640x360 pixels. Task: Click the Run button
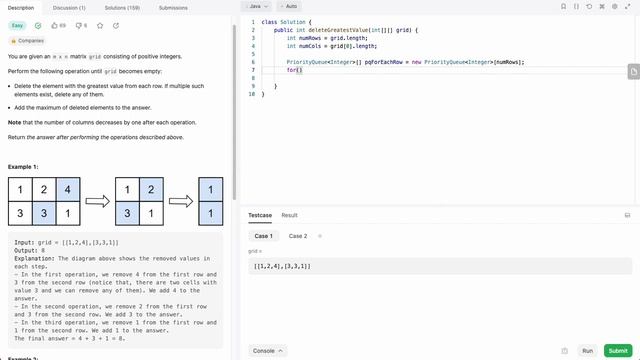click(587, 351)
